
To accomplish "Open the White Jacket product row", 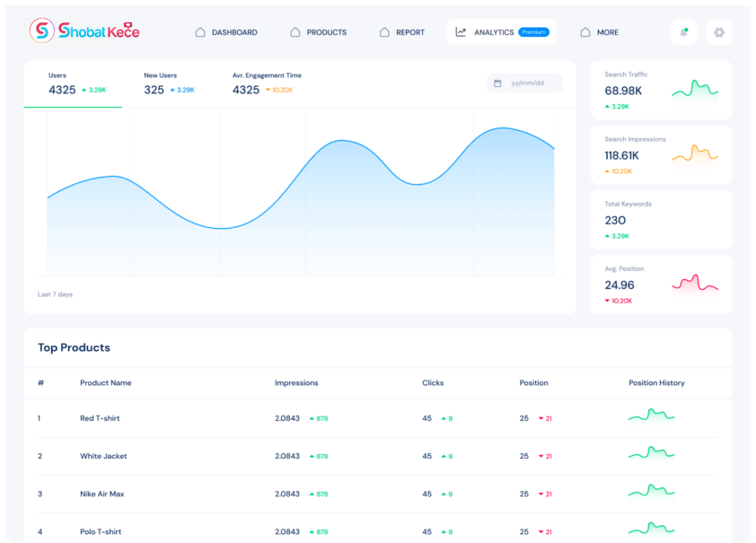I will pos(103,456).
